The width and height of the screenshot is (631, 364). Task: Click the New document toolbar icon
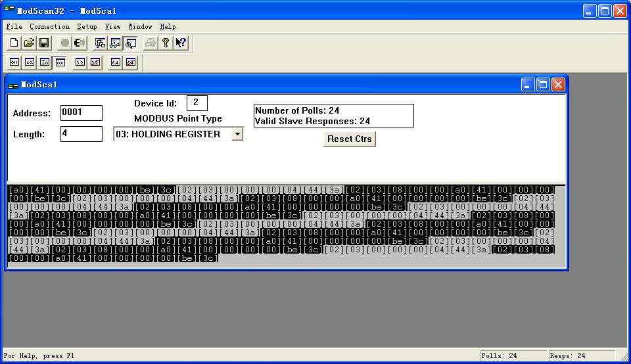pos(14,43)
